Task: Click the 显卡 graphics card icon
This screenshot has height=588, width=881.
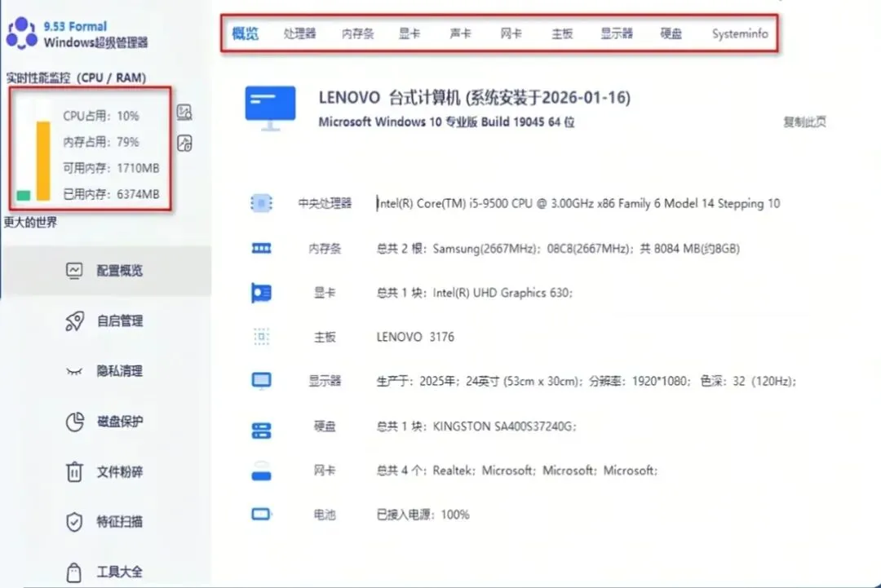Action: click(261, 293)
